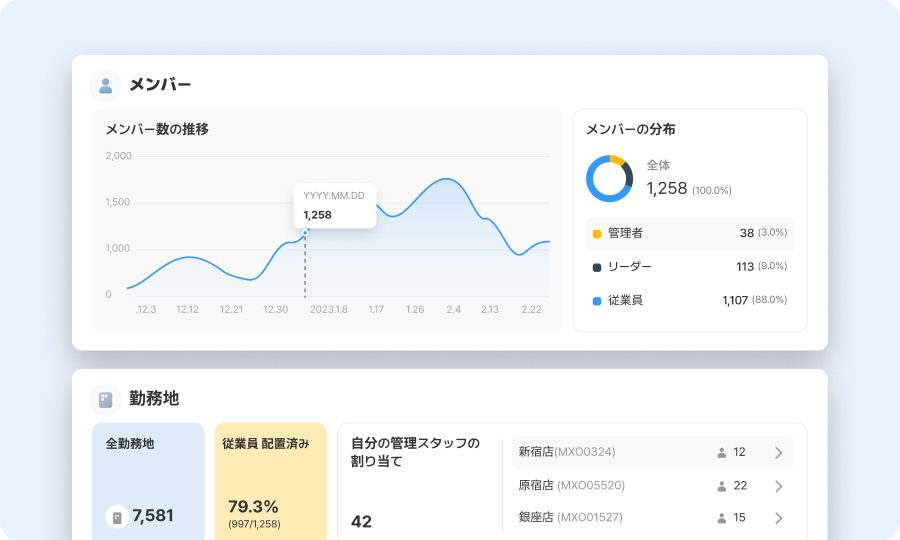Click the yellow 管理者 legend swatch
This screenshot has width=900, height=540.
pyautogui.click(x=596, y=234)
